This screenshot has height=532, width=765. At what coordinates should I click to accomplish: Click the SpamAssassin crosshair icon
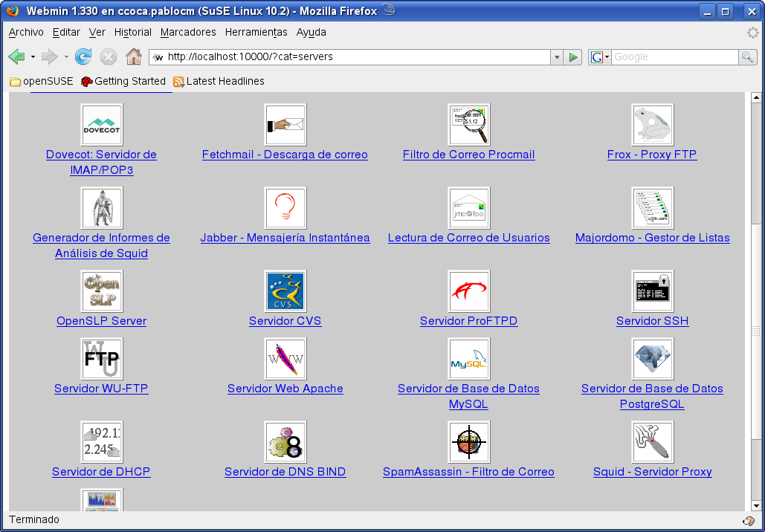[468, 442]
